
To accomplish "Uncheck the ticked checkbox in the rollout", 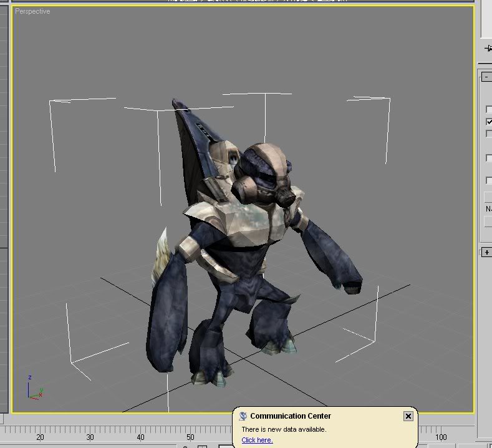I will coord(489,122).
